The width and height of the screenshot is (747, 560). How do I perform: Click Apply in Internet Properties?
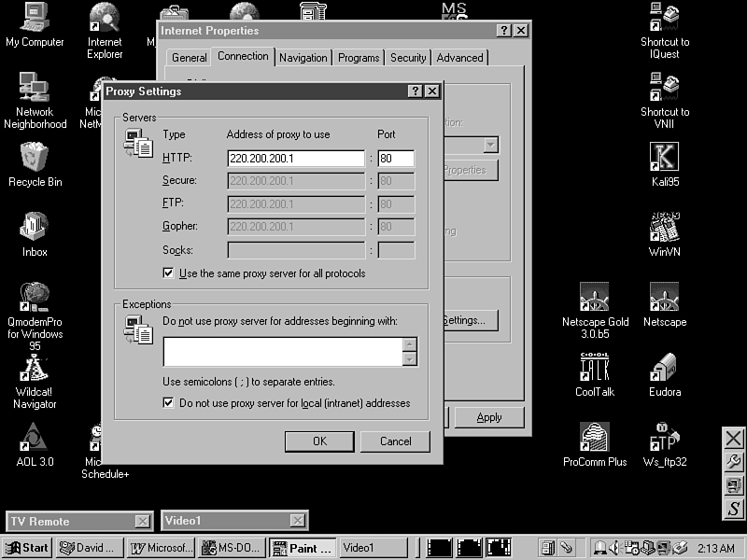click(x=489, y=417)
